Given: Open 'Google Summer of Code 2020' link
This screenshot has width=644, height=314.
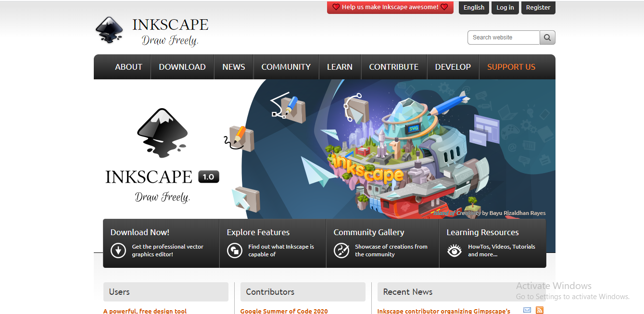Looking at the screenshot, I should click(284, 311).
